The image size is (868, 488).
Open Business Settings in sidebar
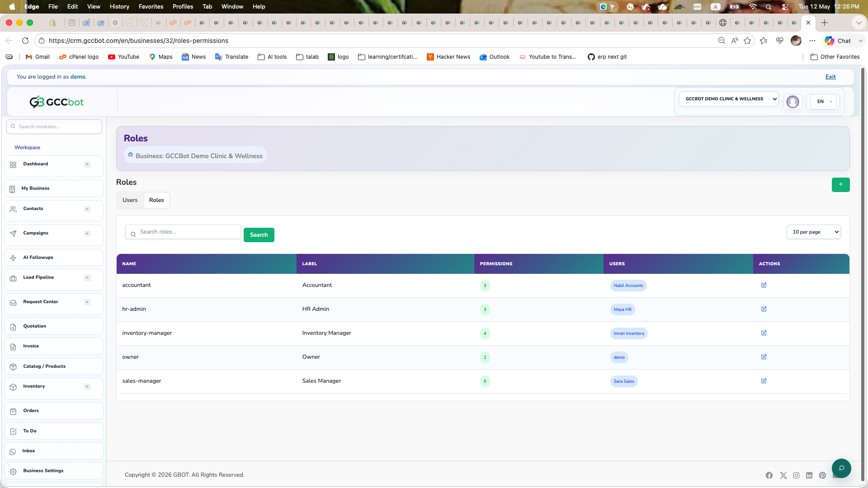coord(54,471)
